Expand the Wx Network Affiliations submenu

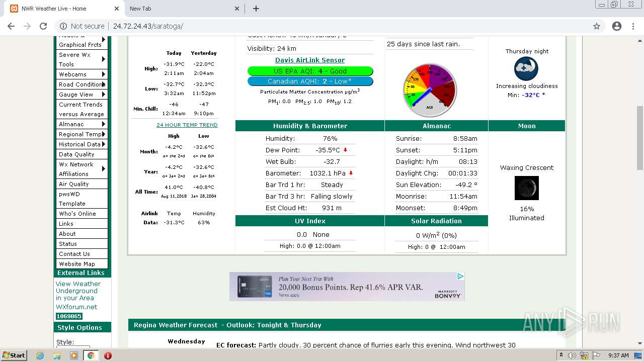pos(82,169)
